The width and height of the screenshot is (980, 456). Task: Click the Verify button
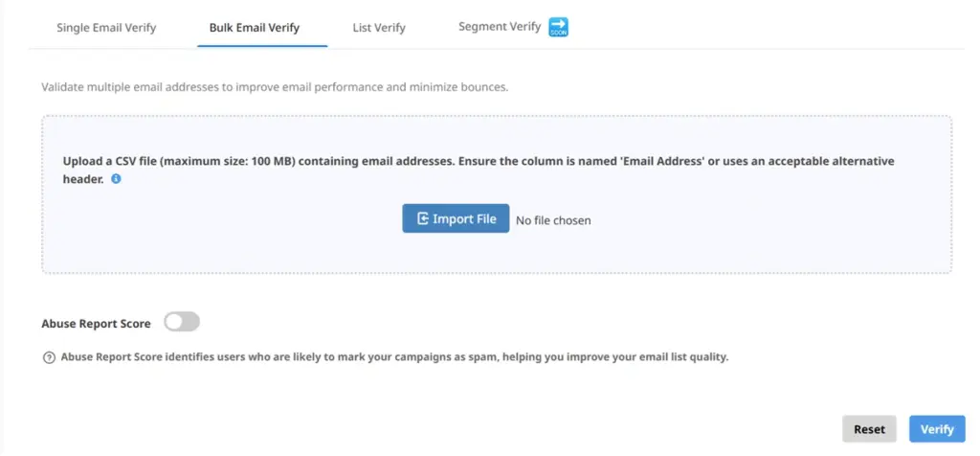click(x=937, y=429)
